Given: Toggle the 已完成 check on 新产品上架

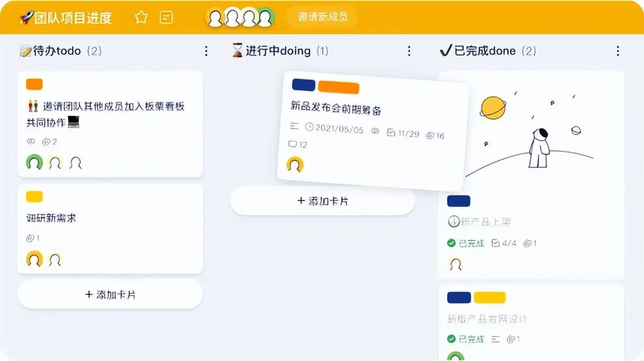Looking at the screenshot, I should pyautogui.click(x=452, y=243).
